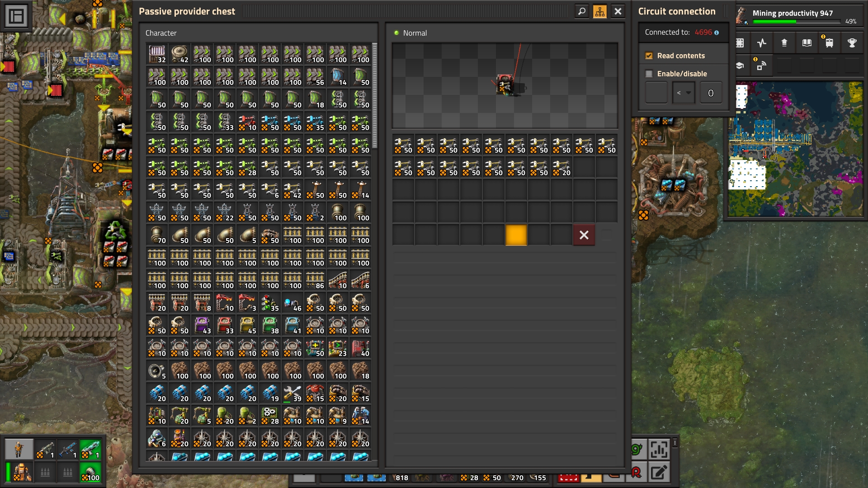Open the trains overview icon
This screenshot has height=488, width=868.
[830, 43]
